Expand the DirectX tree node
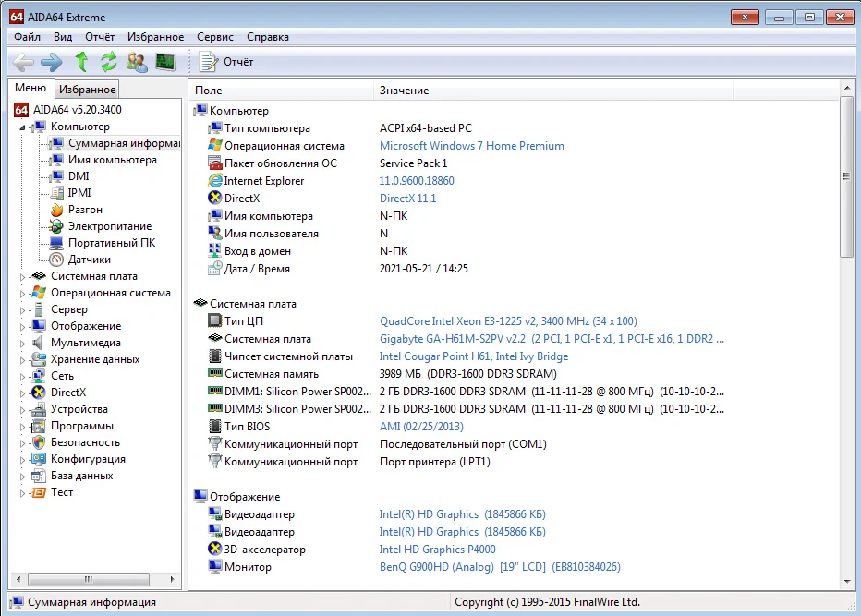This screenshot has height=616, width=861. click(23, 393)
